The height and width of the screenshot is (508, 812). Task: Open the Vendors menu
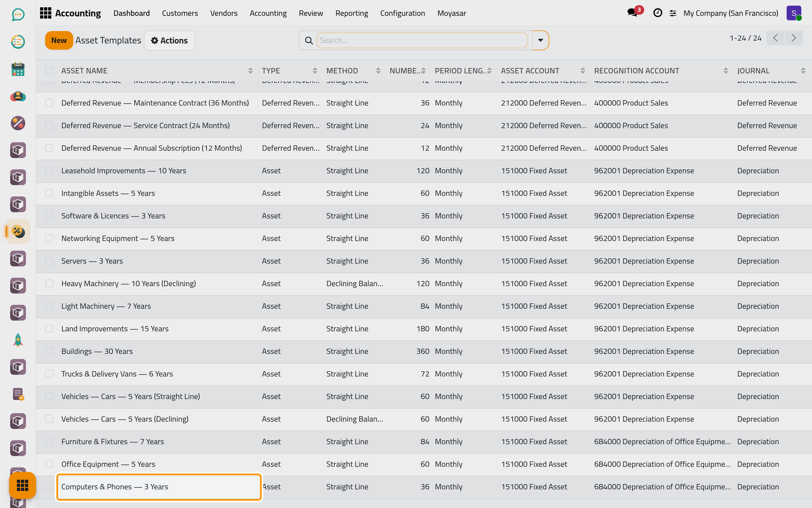[x=224, y=13]
